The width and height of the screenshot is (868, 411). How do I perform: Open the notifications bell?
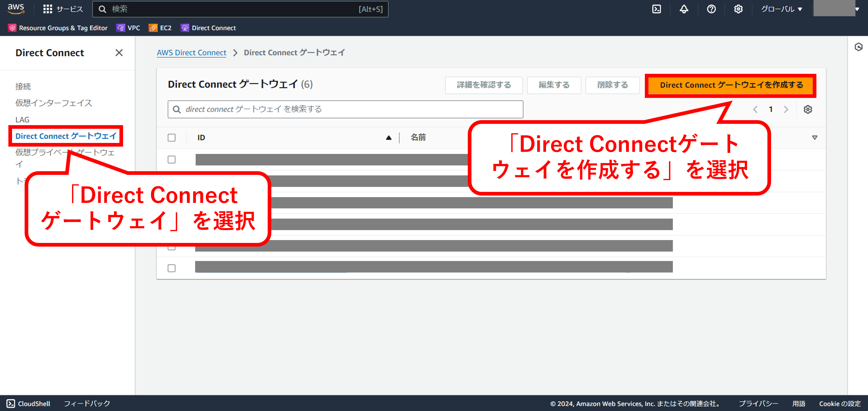(x=684, y=9)
